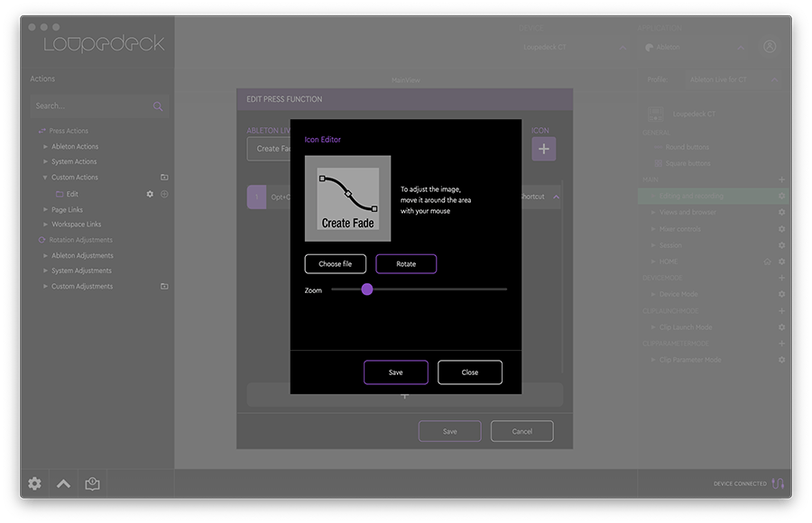Click the home icon beside HOME entry

pos(766,261)
